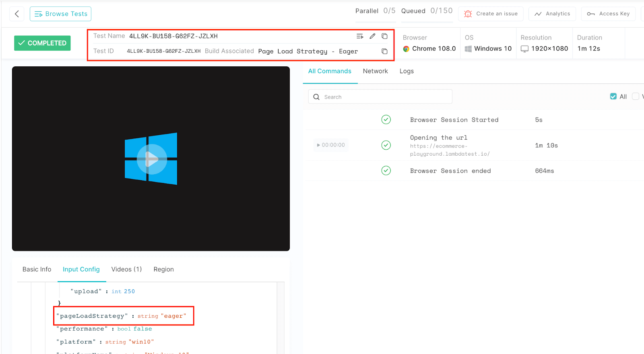Open Analytics view
644x354 pixels.
coord(552,14)
